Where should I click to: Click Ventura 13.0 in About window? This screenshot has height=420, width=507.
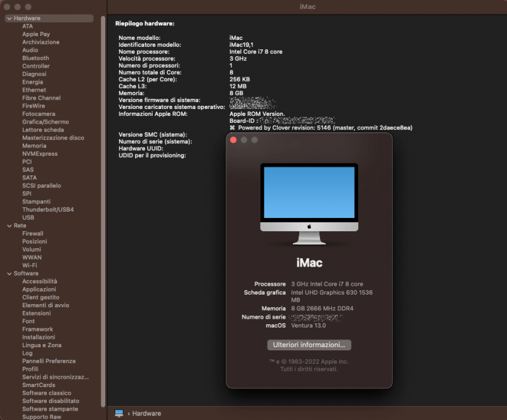pos(309,326)
